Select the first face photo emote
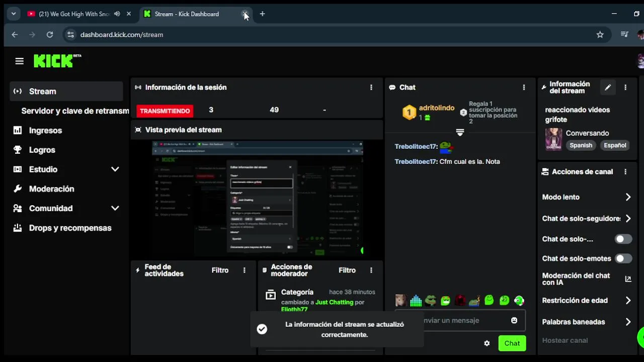The image size is (644, 362). 401,301
